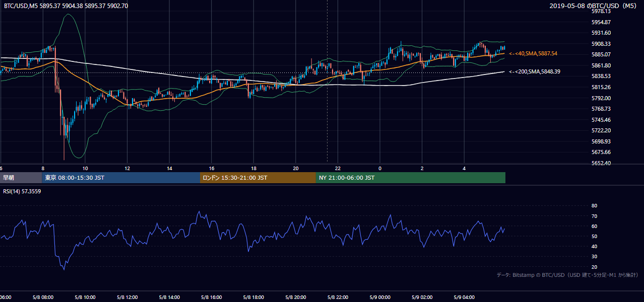Click the RSI(14) 57.3559 indicator label
The image size is (644, 302).
pyautogui.click(x=22, y=191)
